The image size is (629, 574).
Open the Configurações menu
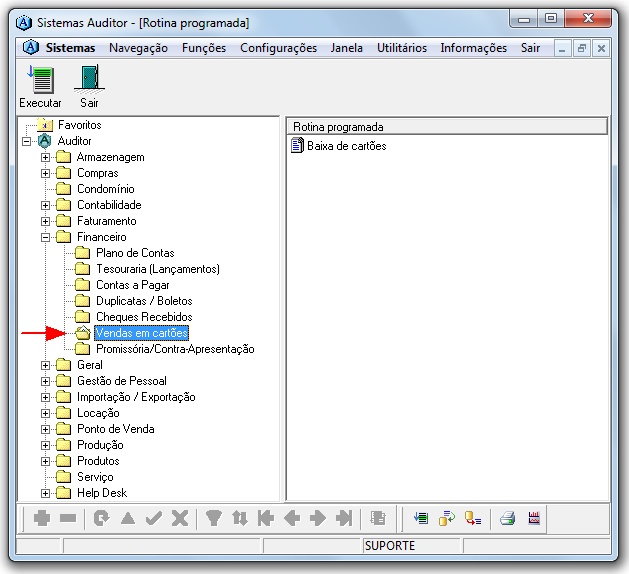(x=278, y=48)
